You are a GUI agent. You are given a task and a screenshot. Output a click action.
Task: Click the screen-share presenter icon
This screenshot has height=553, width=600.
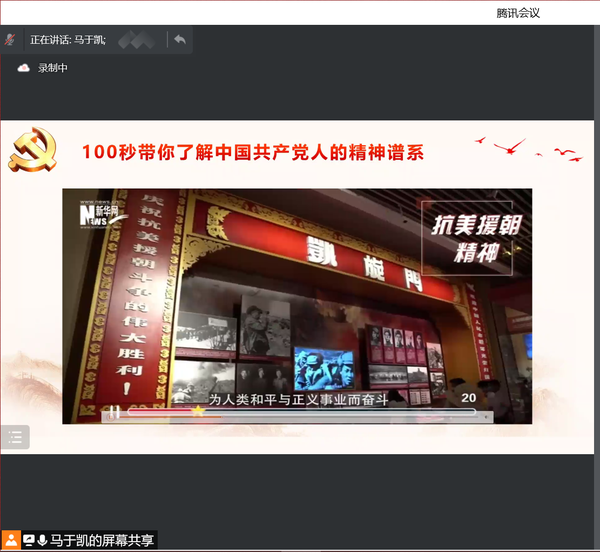tap(28, 541)
